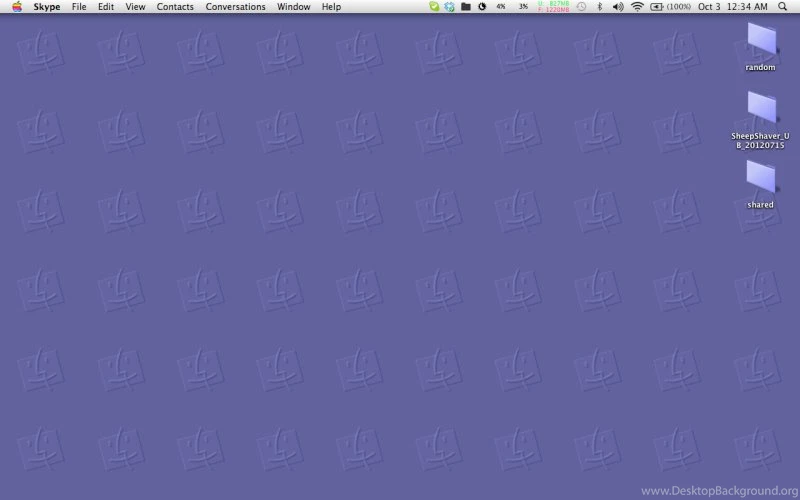800x500 pixels.
Task: Click the memory usage readout in menu bar
Action: pyautogui.click(x=553, y=6)
